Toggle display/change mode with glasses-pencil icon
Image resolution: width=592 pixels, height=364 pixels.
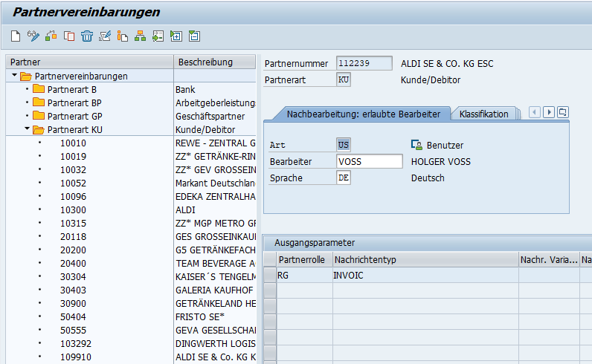[33, 36]
